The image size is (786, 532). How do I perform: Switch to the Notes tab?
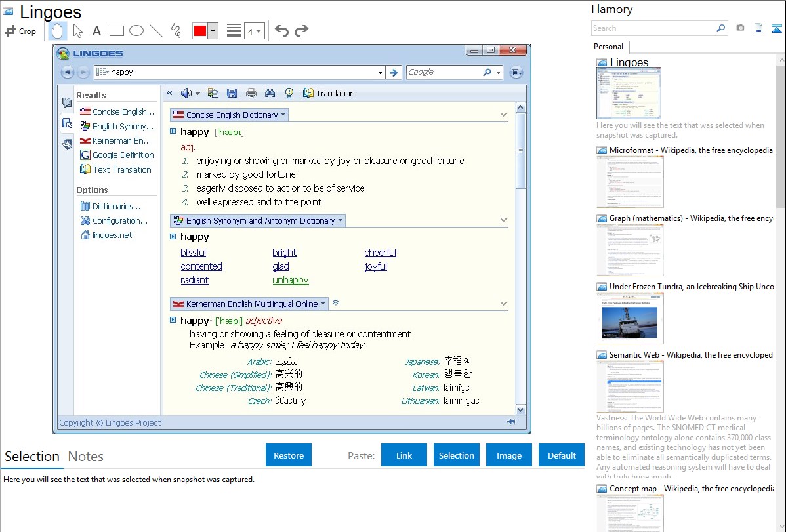coord(86,457)
